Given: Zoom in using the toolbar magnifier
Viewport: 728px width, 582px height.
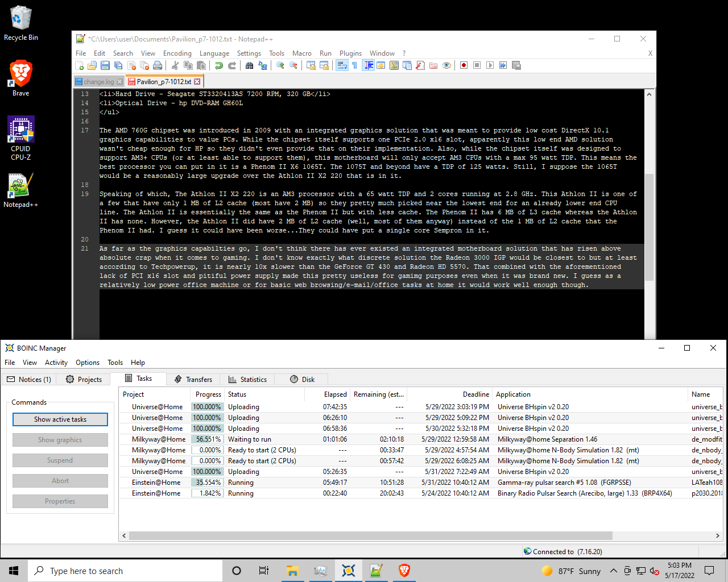Looking at the screenshot, I should pyautogui.click(x=280, y=65).
